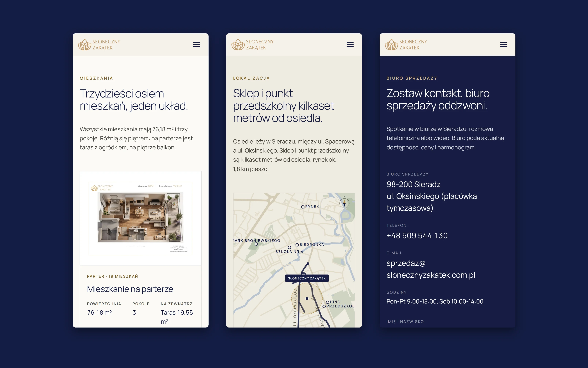The width and height of the screenshot is (588, 368).
Task: Click Słoneczny Zakątek logo on Biuro sprzedaży screen
Action: (x=406, y=45)
